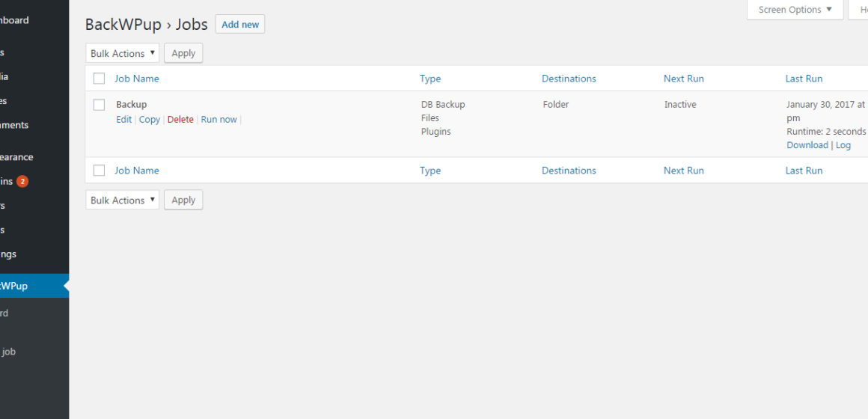The image size is (868, 419).
Task: Sort by Type header column
Action: (x=430, y=79)
